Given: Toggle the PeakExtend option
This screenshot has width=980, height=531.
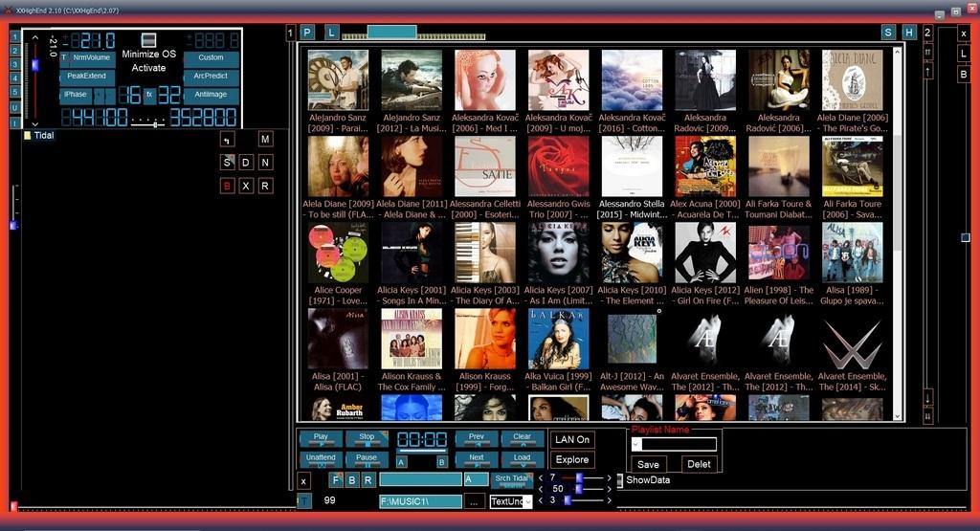Looking at the screenshot, I should pyautogui.click(x=87, y=77).
